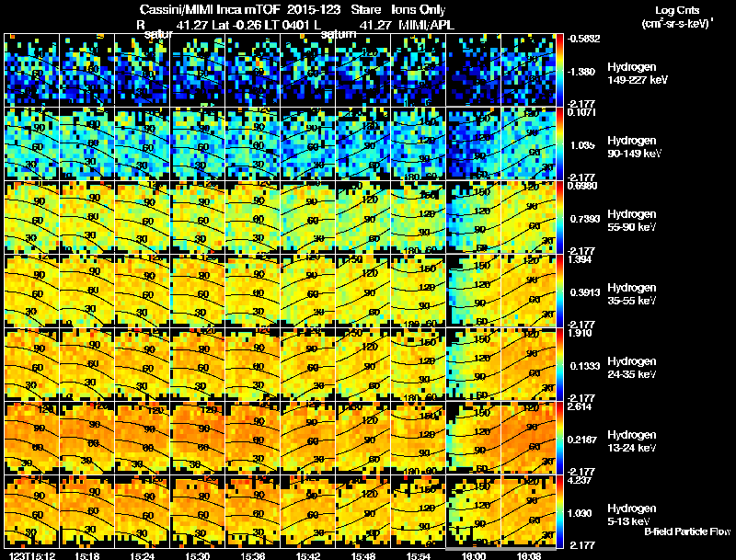Click the '2.614' colorbar value
Screen dimensions: 736x560
tap(580, 407)
